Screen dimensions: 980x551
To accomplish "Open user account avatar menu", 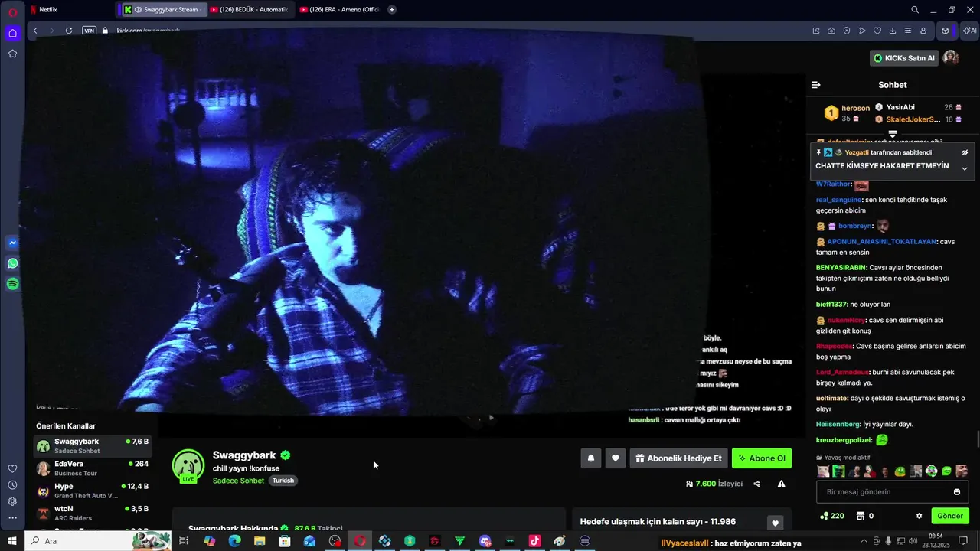I will coord(951,58).
